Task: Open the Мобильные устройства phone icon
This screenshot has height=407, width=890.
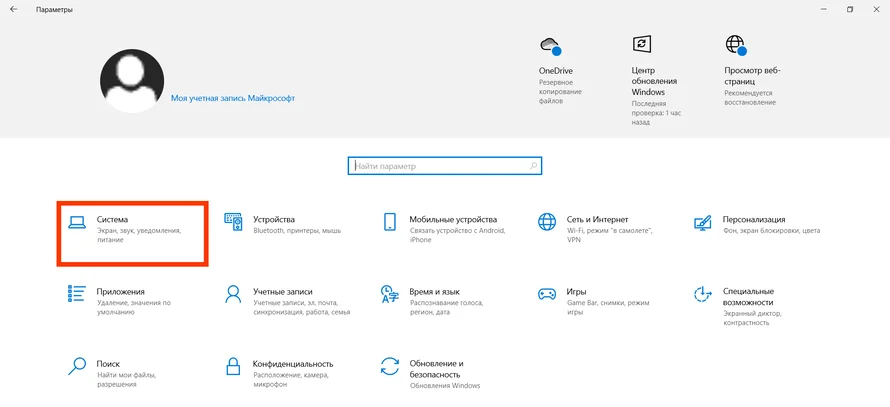Action: tap(389, 222)
